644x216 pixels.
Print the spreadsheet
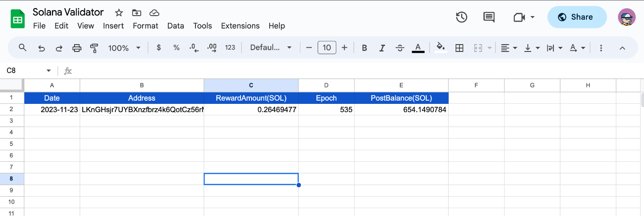click(x=77, y=47)
